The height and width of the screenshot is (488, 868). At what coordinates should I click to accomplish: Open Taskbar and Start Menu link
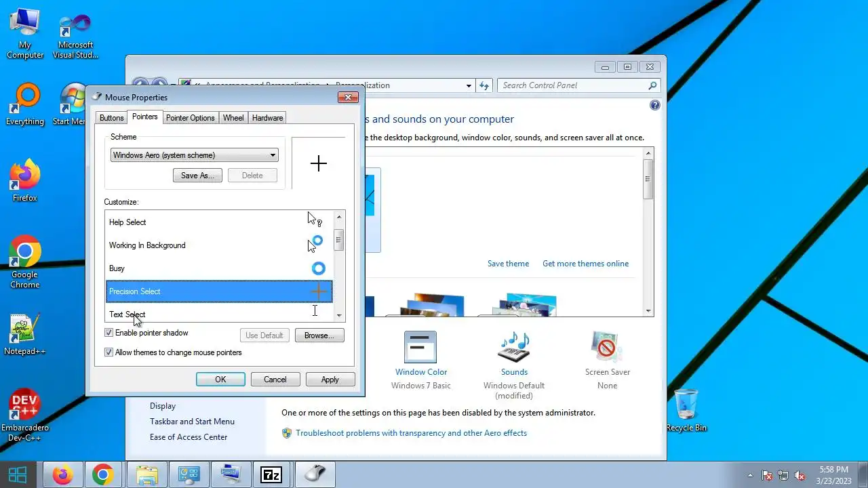click(192, 422)
